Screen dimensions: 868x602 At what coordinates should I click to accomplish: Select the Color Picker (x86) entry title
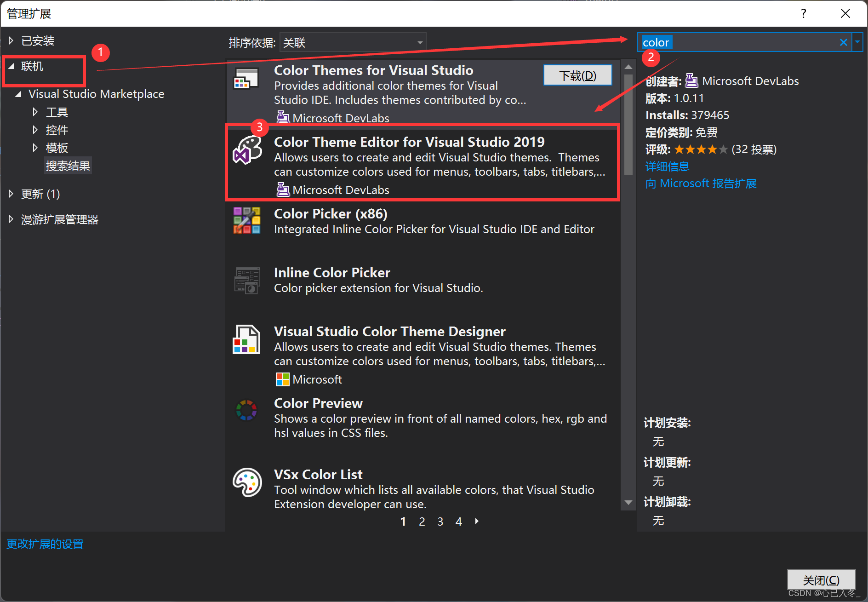click(x=331, y=214)
